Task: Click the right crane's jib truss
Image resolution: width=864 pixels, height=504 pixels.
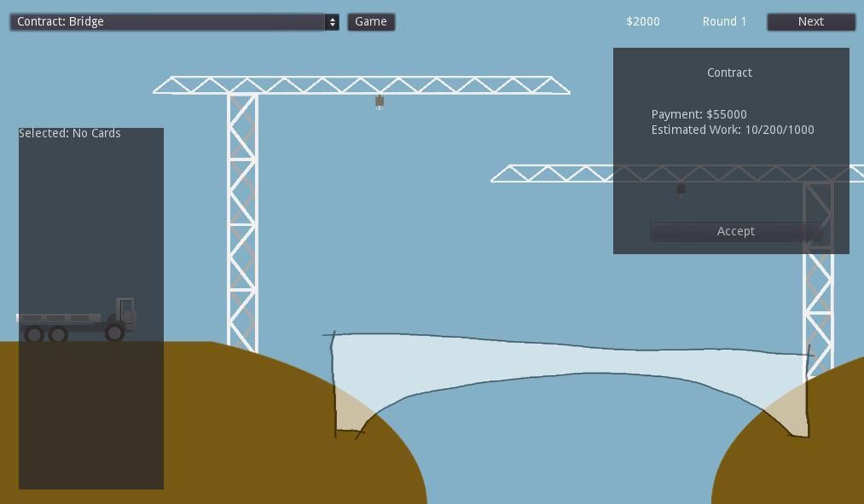Action: point(677,173)
